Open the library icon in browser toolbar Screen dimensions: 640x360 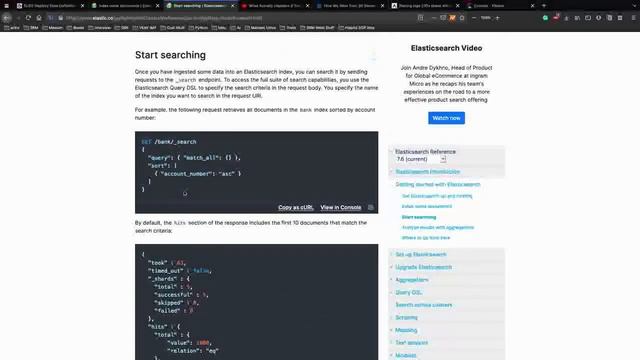point(577,18)
